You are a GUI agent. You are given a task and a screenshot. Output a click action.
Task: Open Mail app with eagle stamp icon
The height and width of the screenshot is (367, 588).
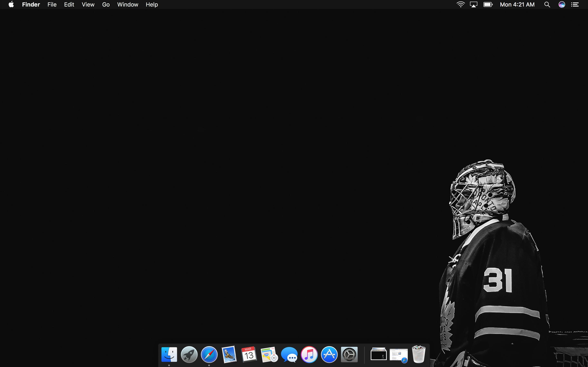coord(229,355)
